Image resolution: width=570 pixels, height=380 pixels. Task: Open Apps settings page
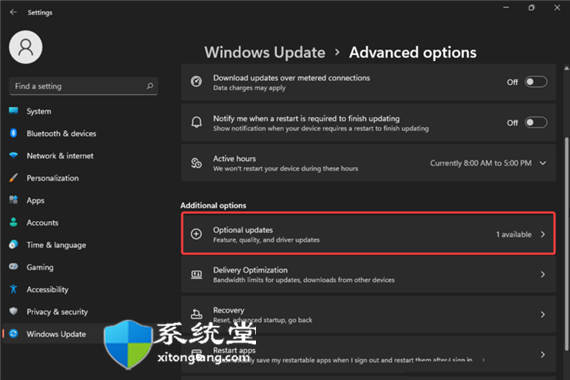(35, 201)
